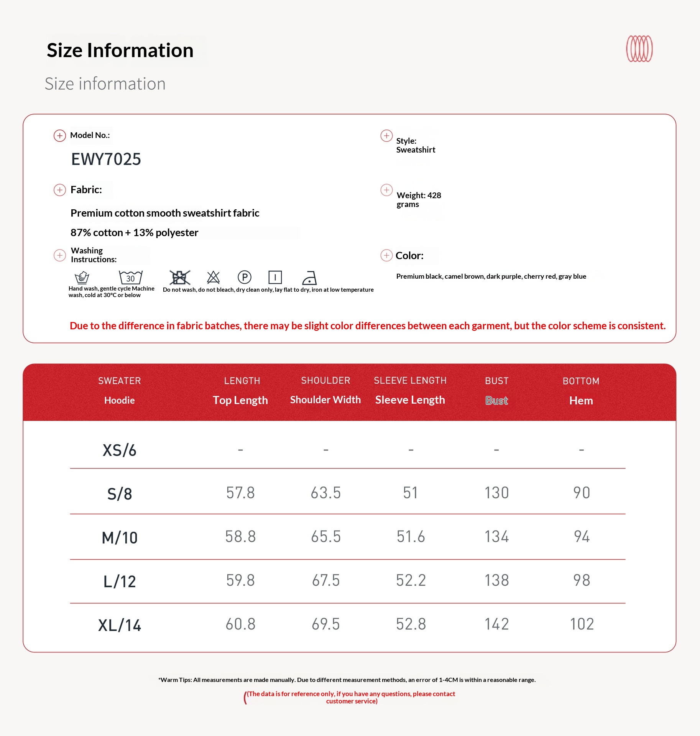Select the M/10 size row label
The width and height of the screenshot is (700, 736).
(120, 537)
